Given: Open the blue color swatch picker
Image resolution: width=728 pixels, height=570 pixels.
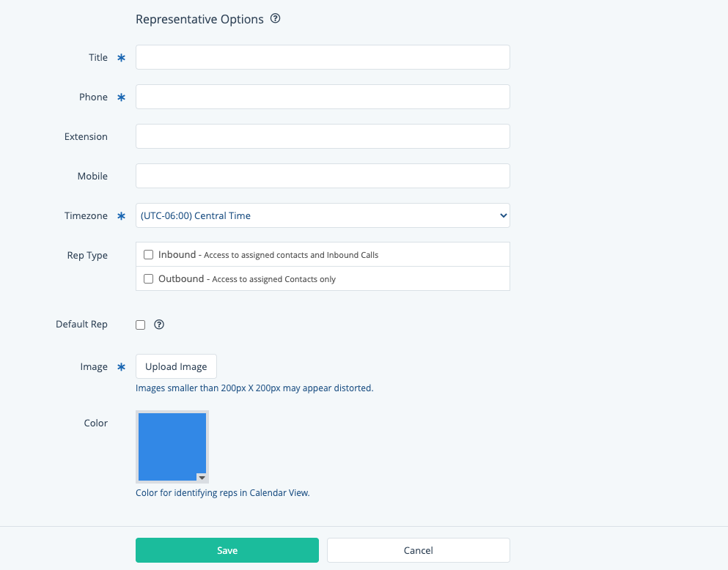Looking at the screenshot, I should 172,445.
